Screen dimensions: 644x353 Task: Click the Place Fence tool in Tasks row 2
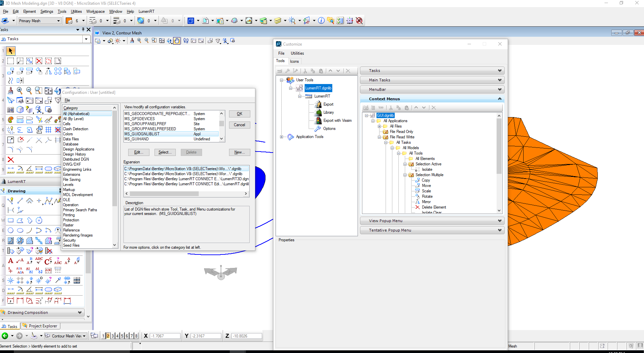pyautogui.click(x=11, y=61)
